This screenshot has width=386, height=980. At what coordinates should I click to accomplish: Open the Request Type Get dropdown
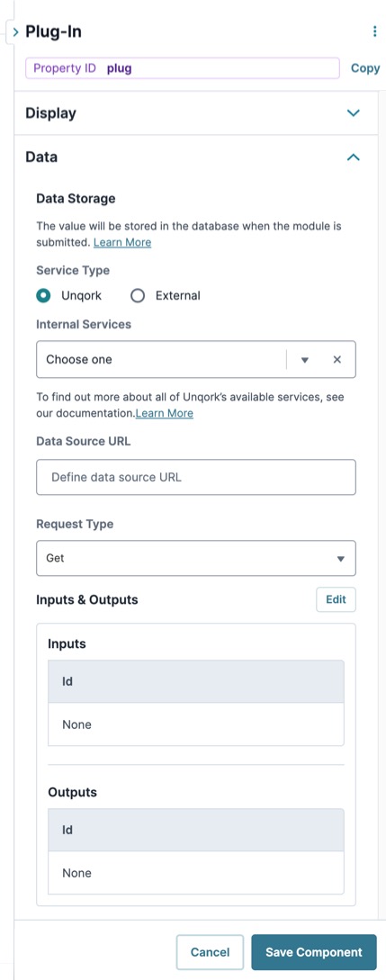tap(196, 558)
